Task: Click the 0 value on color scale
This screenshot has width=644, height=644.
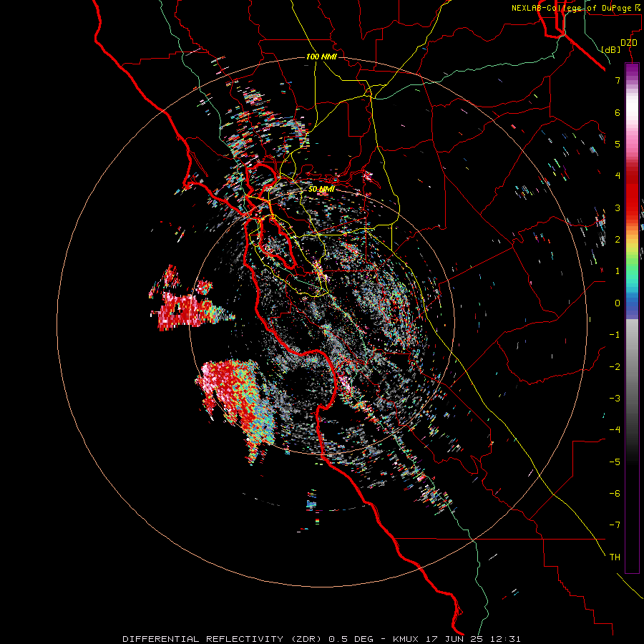Action: point(618,303)
